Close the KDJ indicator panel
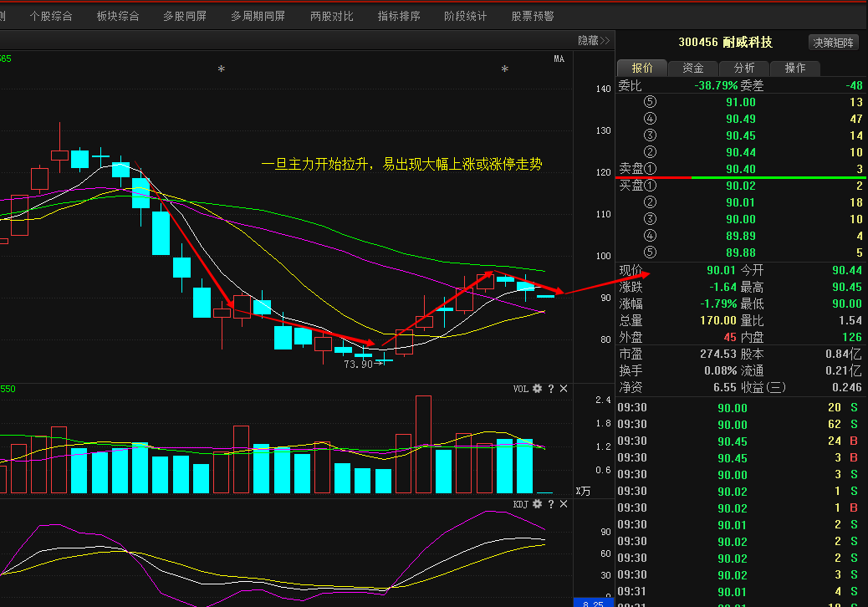Screen dimensions: 868x607 pos(564,504)
